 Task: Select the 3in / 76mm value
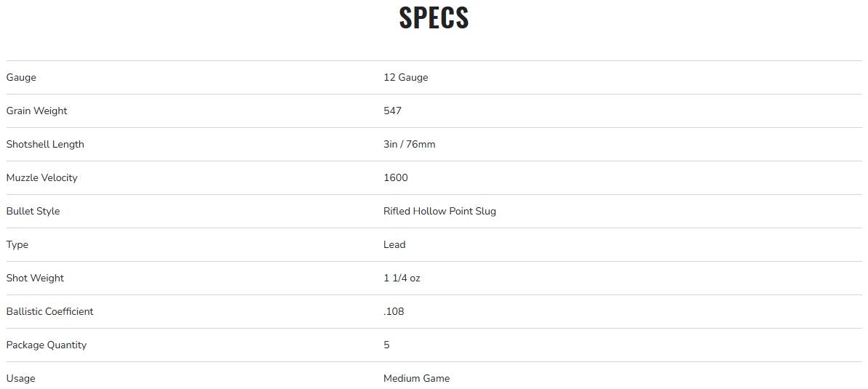(x=410, y=145)
